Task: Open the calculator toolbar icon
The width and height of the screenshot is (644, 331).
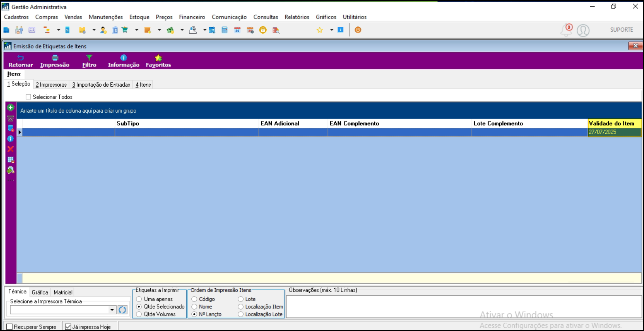Action: pos(225,30)
